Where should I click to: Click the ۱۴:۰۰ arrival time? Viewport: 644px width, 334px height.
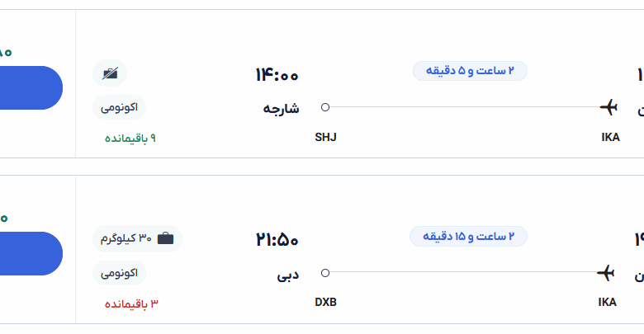click(277, 76)
